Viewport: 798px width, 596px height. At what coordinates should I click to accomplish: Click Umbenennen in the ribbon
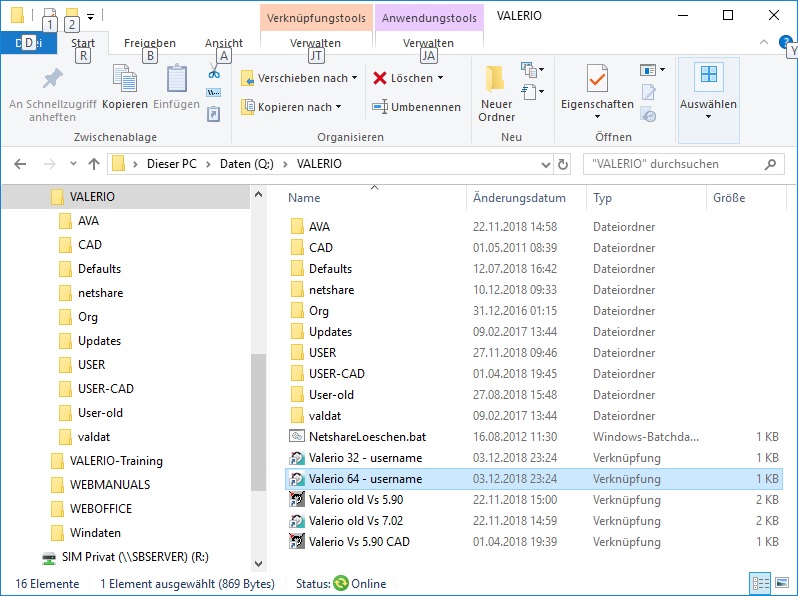[416, 107]
